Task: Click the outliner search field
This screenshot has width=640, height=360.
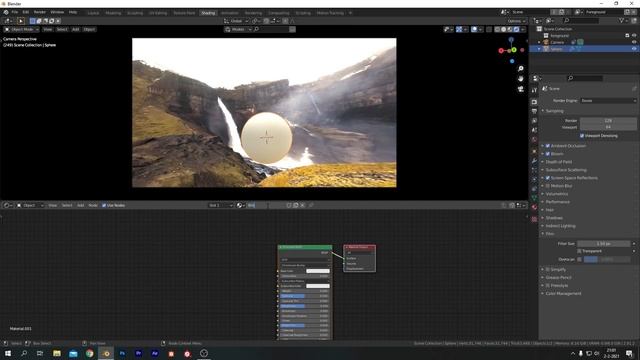Action: [581, 20]
